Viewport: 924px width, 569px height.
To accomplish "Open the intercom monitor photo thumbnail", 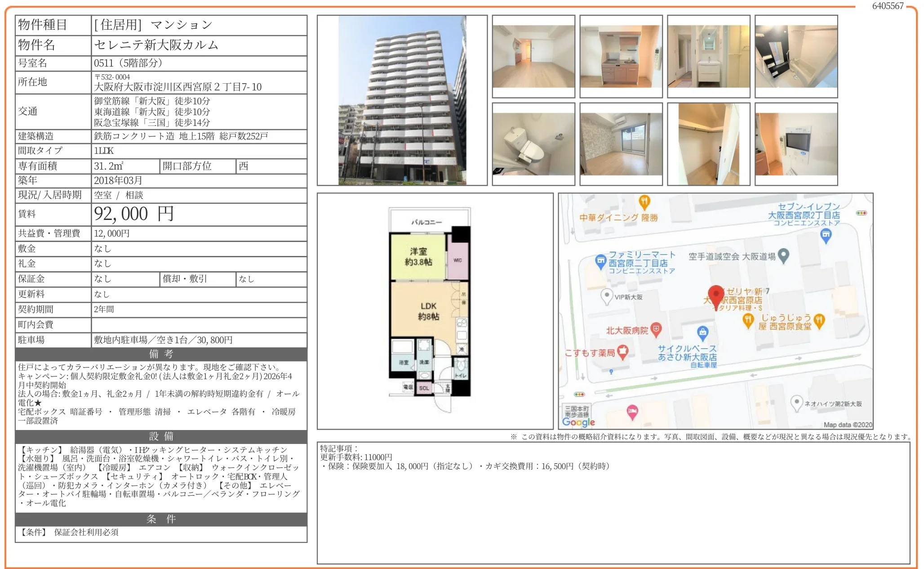I will [796, 144].
